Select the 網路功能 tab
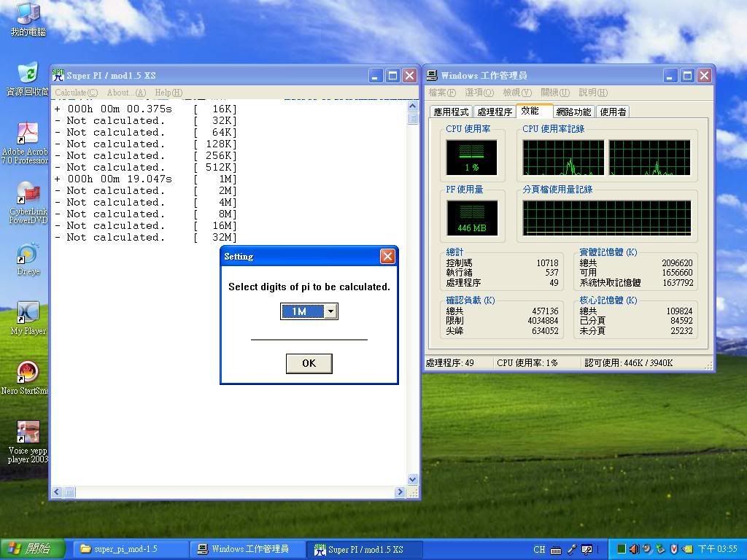The height and width of the screenshot is (560, 747). coord(573,112)
